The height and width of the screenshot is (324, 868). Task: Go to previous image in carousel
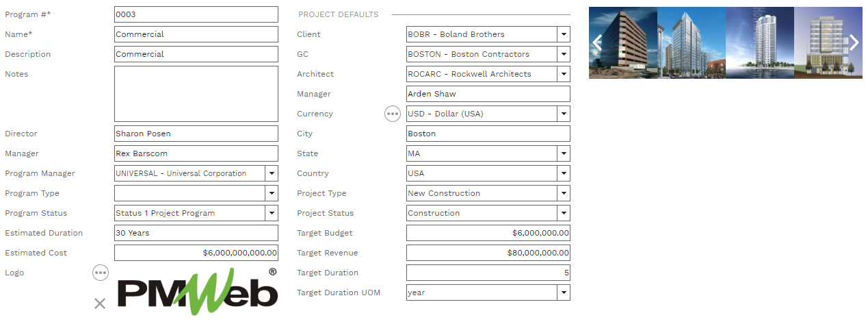[x=596, y=43]
